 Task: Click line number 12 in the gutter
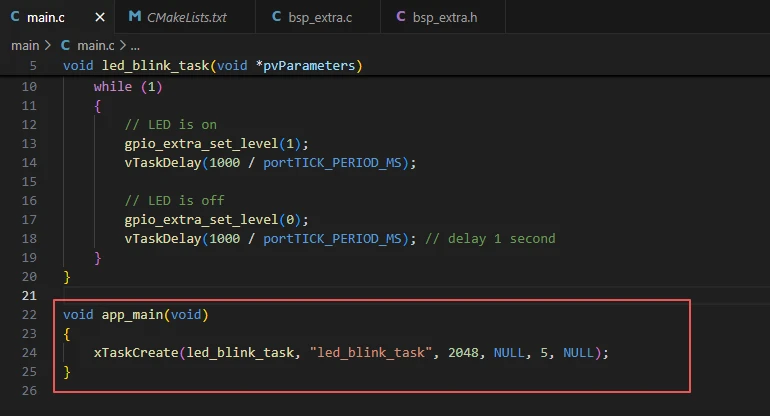click(27, 124)
